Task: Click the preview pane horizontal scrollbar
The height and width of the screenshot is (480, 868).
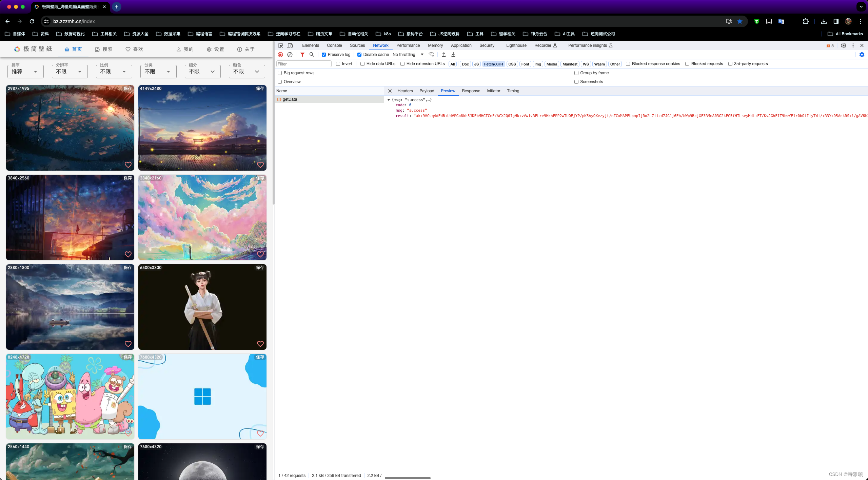Action: pyautogui.click(x=408, y=478)
